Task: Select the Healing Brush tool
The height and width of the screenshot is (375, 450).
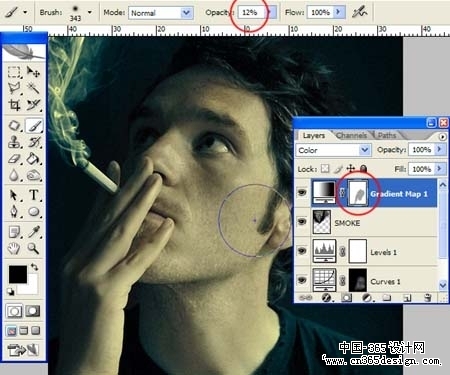Action: click(x=14, y=126)
